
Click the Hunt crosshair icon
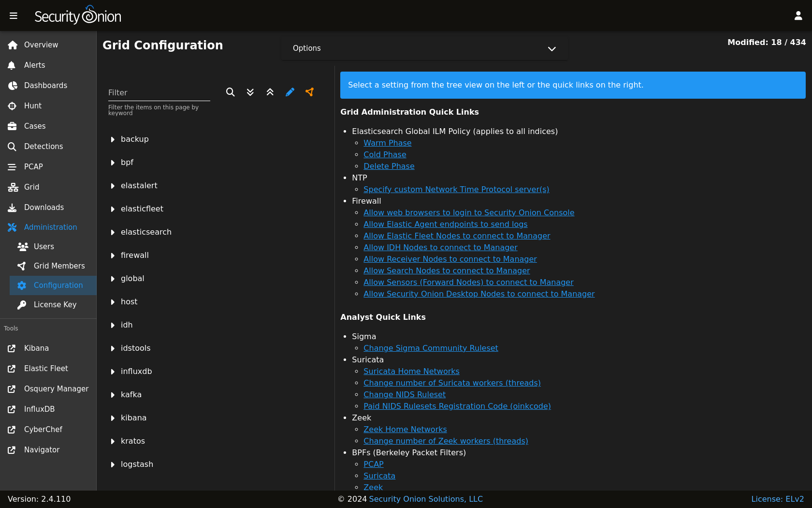pyautogui.click(x=12, y=106)
